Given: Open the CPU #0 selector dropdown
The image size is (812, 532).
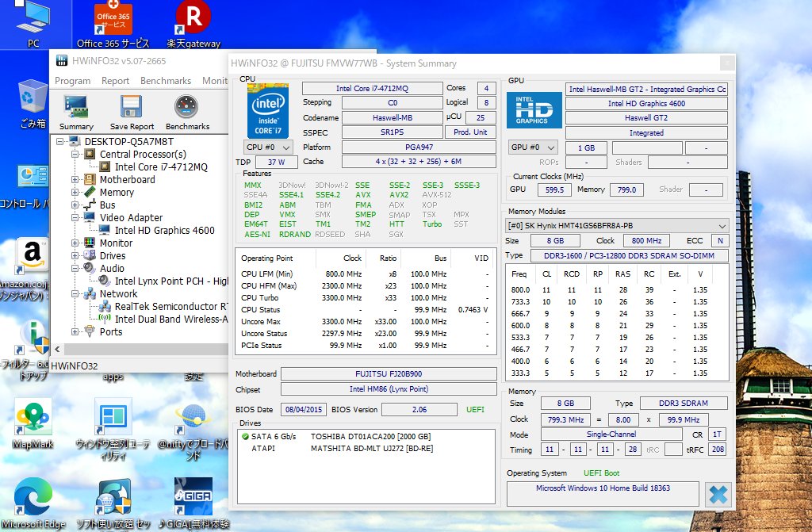Looking at the screenshot, I should [268, 147].
